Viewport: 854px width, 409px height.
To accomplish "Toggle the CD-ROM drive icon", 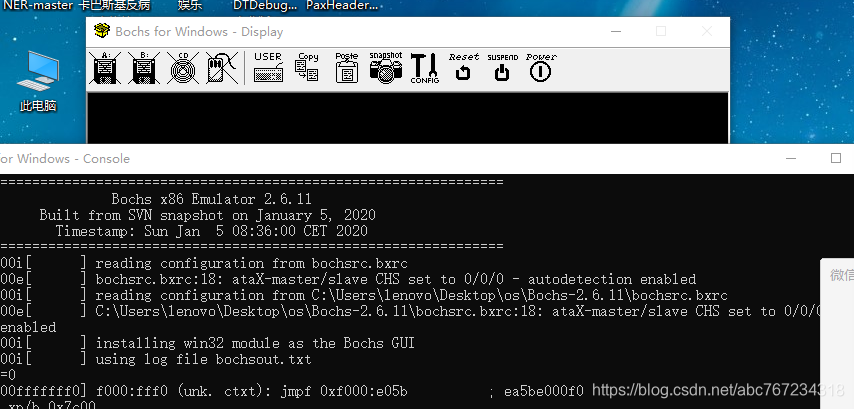I will (183, 68).
